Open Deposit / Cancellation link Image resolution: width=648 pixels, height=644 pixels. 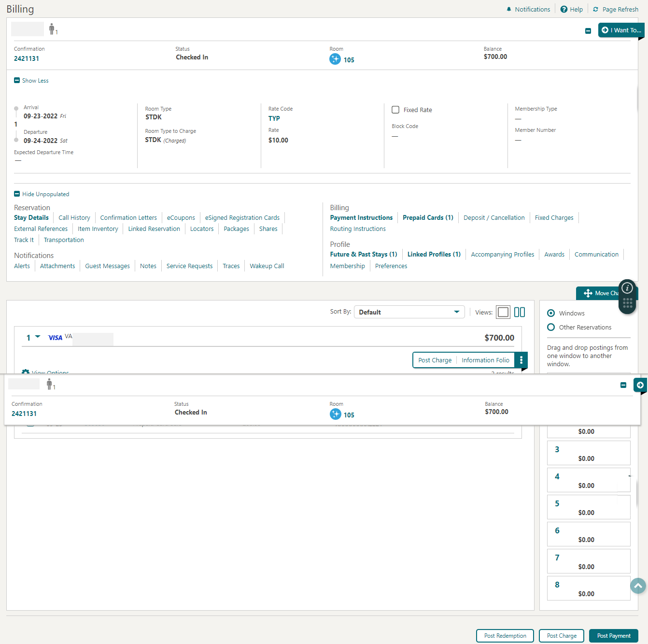pyautogui.click(x=494, y=218)
